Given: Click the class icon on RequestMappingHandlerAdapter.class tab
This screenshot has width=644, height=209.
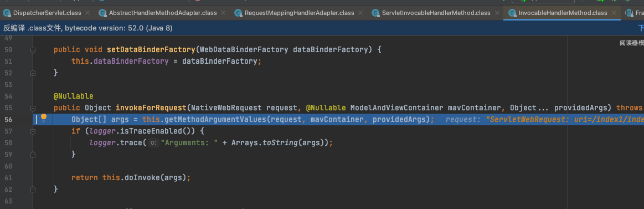Looking at the screenshot, I should [x=238, y=13].
